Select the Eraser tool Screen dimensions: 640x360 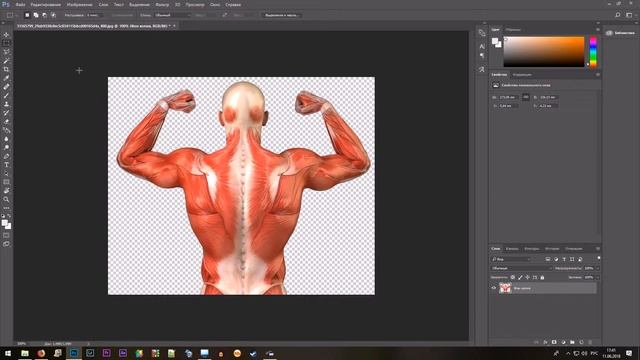pyautogui.click(x=6, y=122)
